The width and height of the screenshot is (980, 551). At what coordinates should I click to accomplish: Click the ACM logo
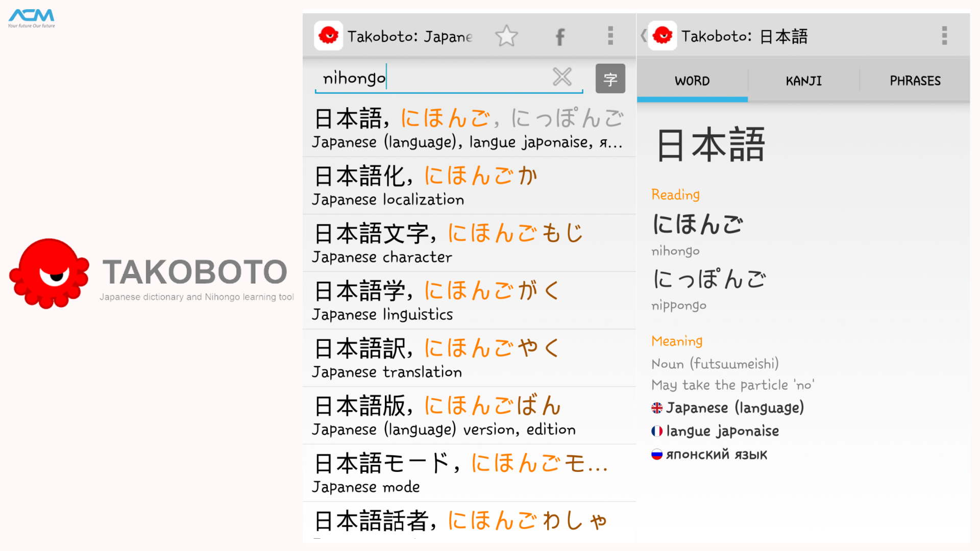32,18
